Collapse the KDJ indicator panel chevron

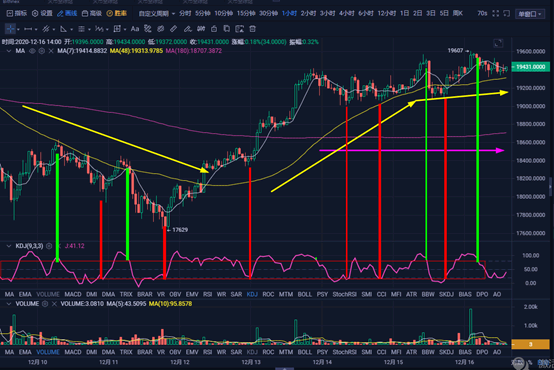point(9,246)
